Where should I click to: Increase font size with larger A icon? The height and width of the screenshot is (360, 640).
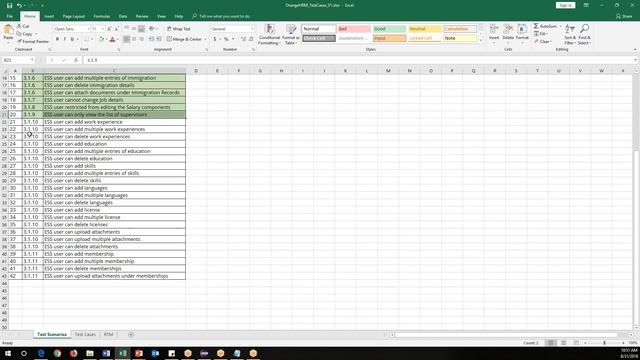(x=109, y=29)
